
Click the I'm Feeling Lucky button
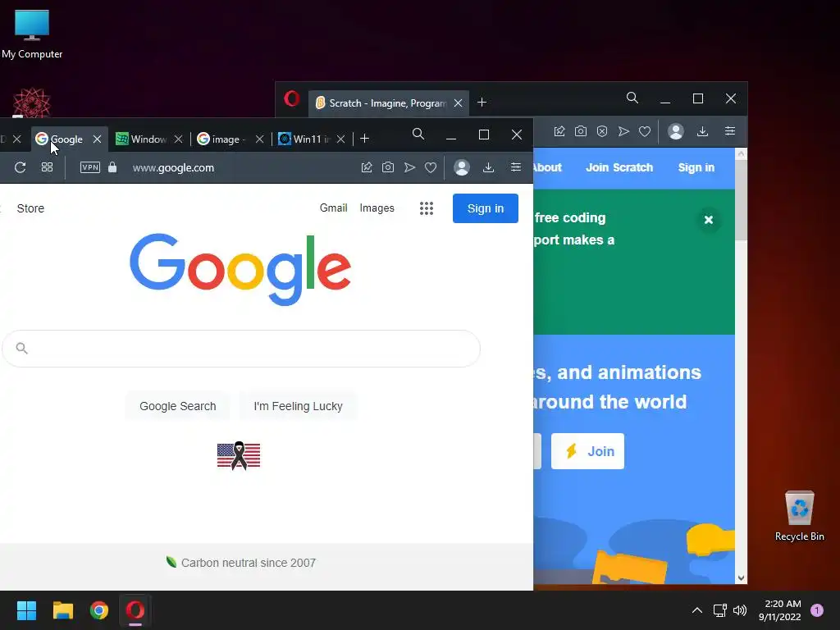[298, 406]
